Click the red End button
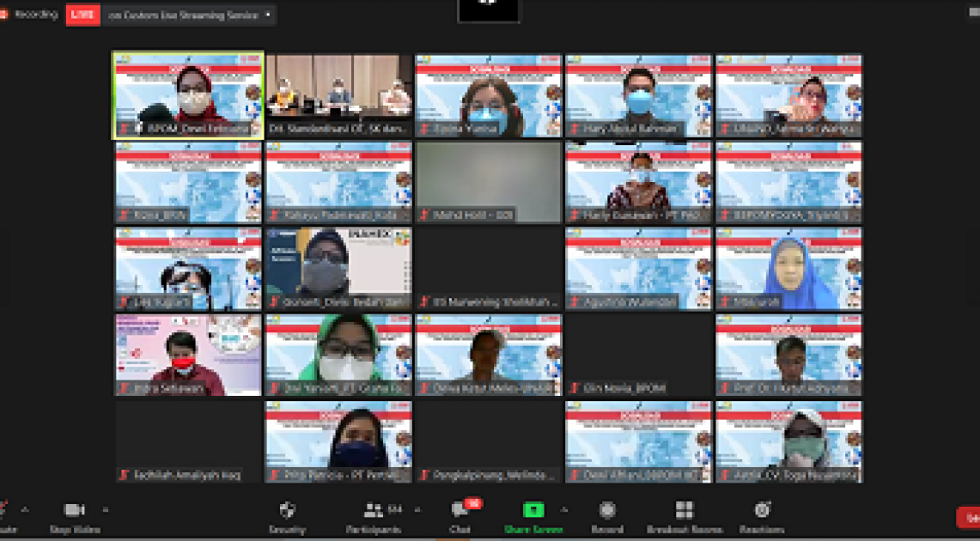The height and width of the screenshot is (541, 980). 970,517
